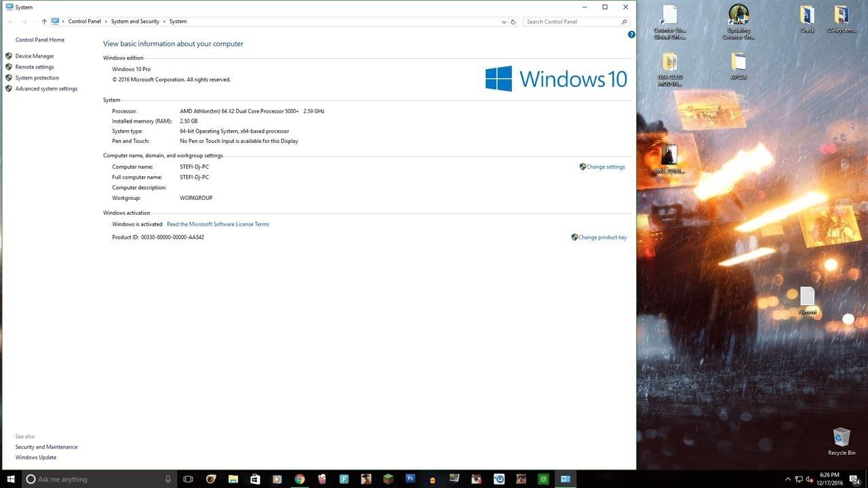
Task: Open the recent locations dropdown arrow
Action: click(x=35, y=22)
